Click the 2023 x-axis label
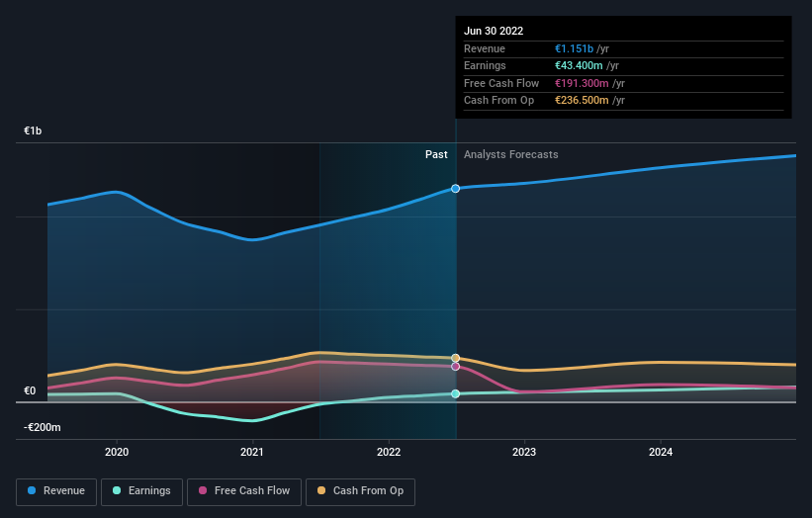812x518 pixels. click(x=524, y=453)
